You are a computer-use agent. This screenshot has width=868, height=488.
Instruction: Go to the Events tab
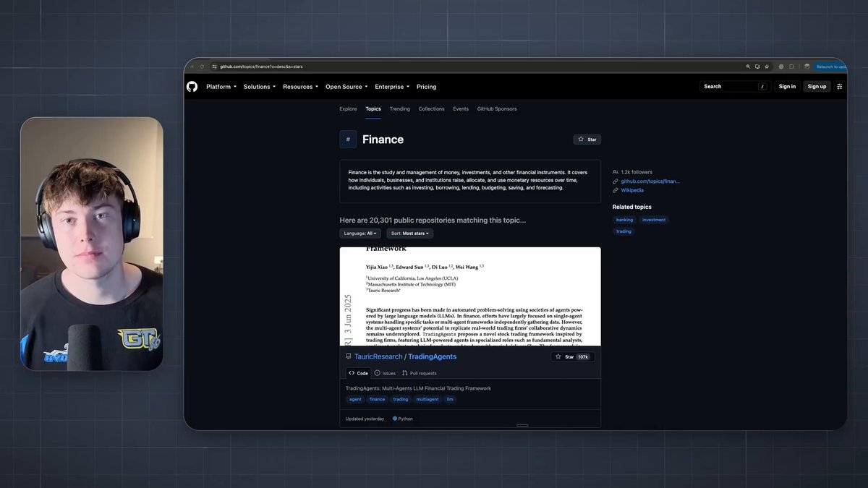click(x=461, y=109)
